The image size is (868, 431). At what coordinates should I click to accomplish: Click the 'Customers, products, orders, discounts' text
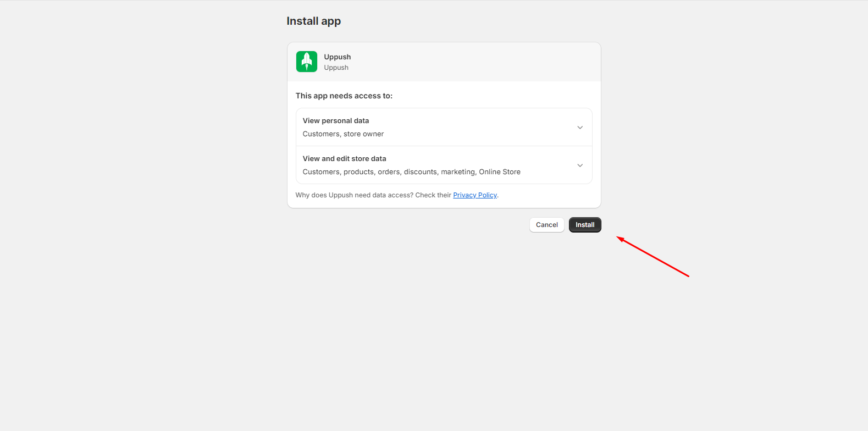[x=371, y=172]
